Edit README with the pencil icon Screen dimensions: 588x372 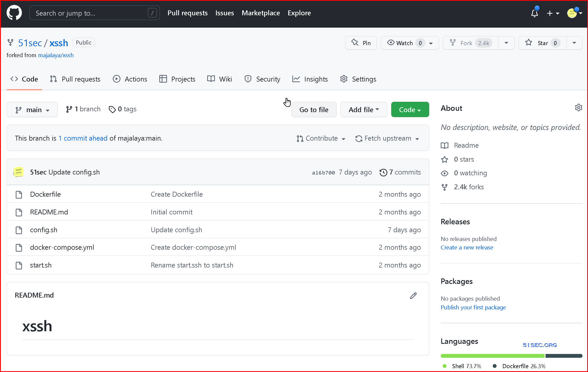(413, 295)
